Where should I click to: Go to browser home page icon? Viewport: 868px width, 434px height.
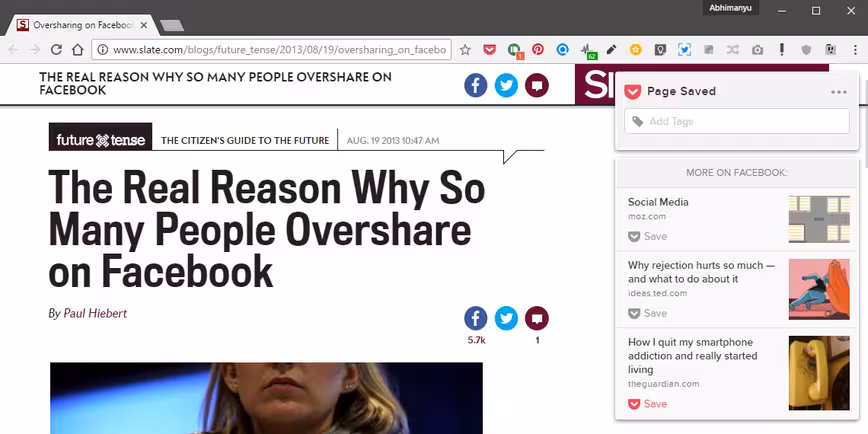coord(78,50)
